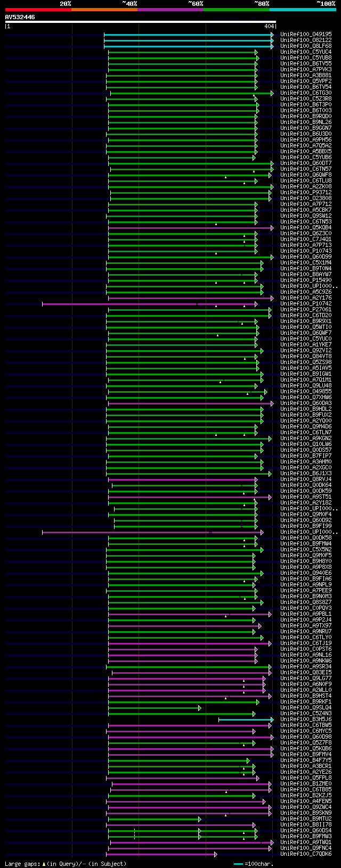Click the arrowhead ending UniRef100_C6TG30's bar

tap(272, 93)
